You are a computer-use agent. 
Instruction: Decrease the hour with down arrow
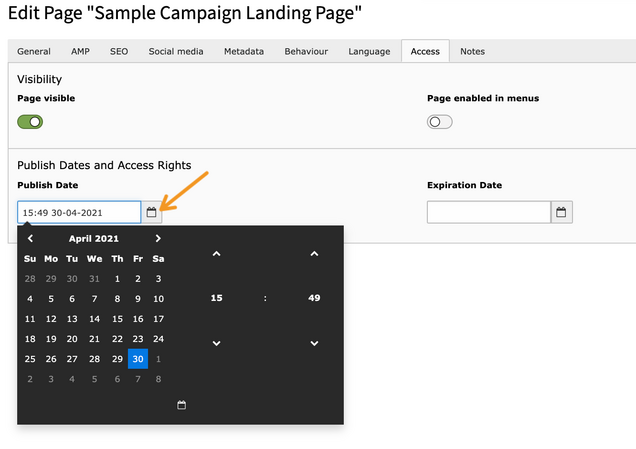click(x=217, y=343)
